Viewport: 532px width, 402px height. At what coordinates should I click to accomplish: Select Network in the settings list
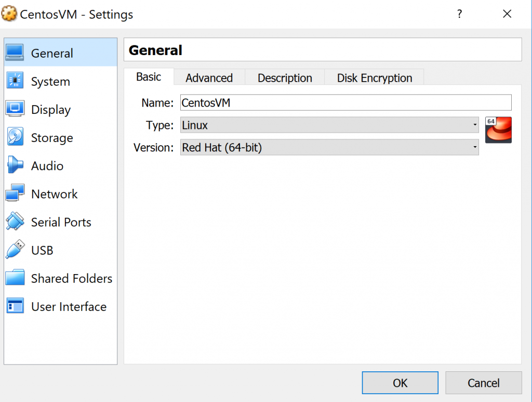tap(60, 194)
